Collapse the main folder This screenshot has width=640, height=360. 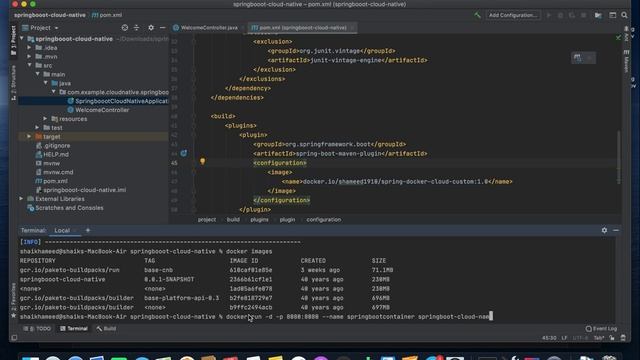pos(38,74)
